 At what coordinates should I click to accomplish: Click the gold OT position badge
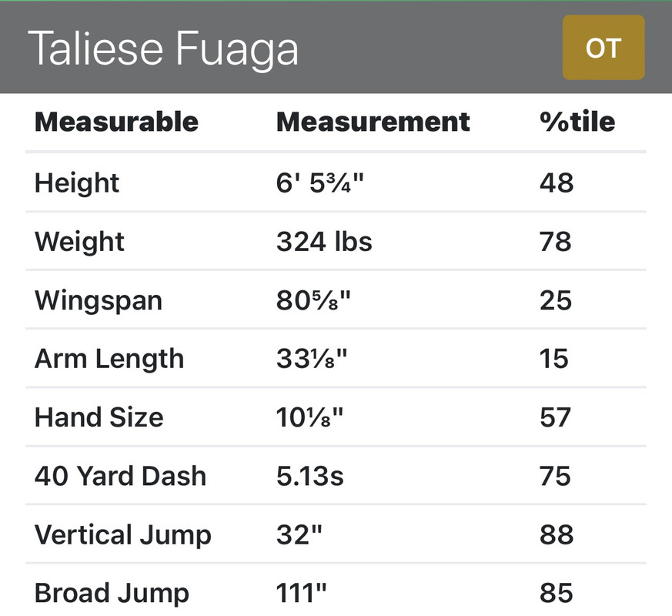click(603, 48)
